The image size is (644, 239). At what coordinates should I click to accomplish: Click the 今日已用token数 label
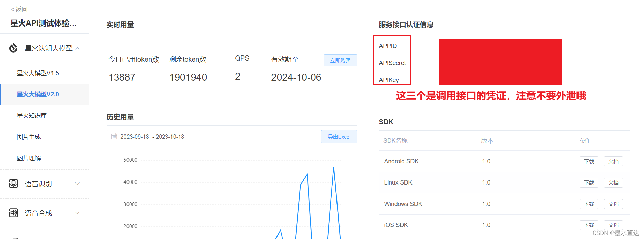click(134, 59)
